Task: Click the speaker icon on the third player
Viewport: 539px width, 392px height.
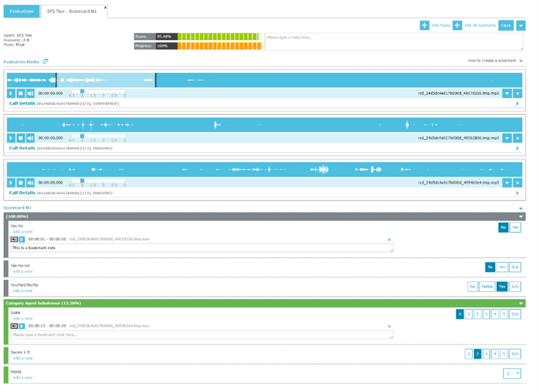Action: point(30,182)
